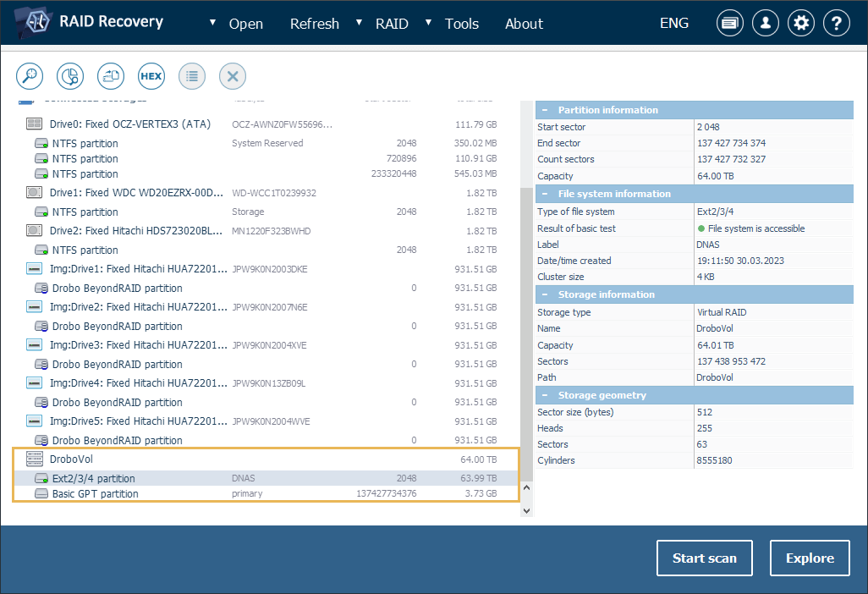
Task: Open the Tools menu
Action: click(462, 24)
